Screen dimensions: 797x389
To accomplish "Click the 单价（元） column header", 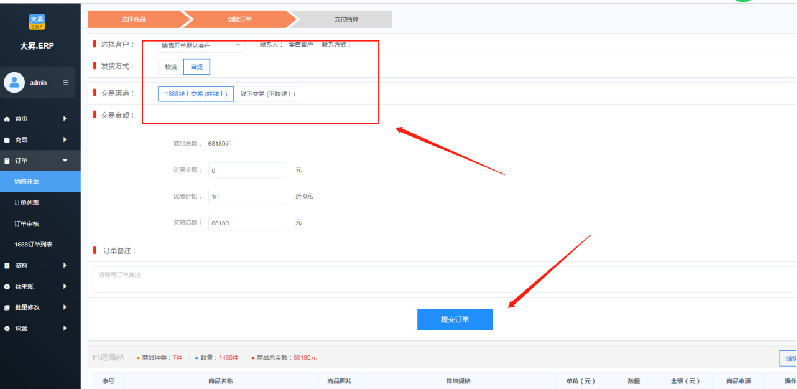I will (x=581, y=381).
